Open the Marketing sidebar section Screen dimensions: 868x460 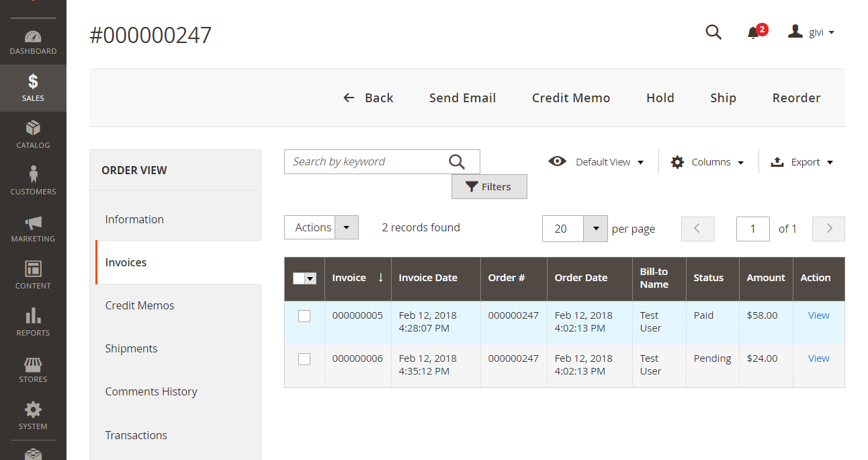[33, 229]
